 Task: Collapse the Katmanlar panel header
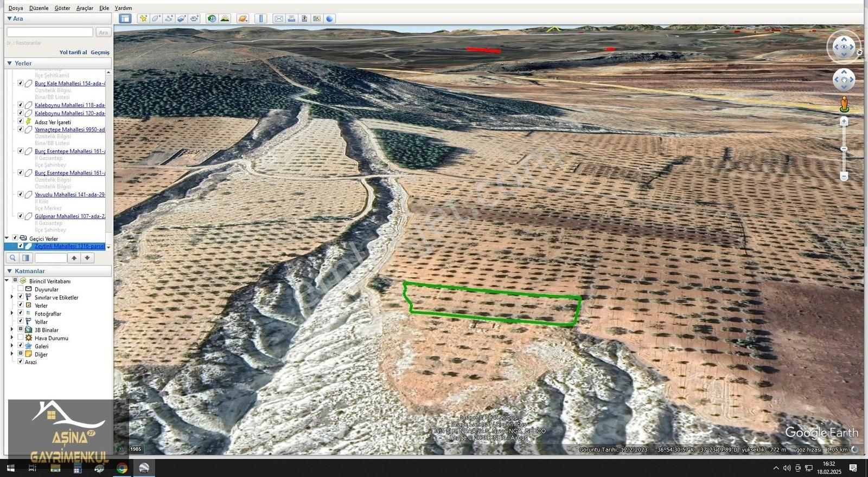[9, 271]
